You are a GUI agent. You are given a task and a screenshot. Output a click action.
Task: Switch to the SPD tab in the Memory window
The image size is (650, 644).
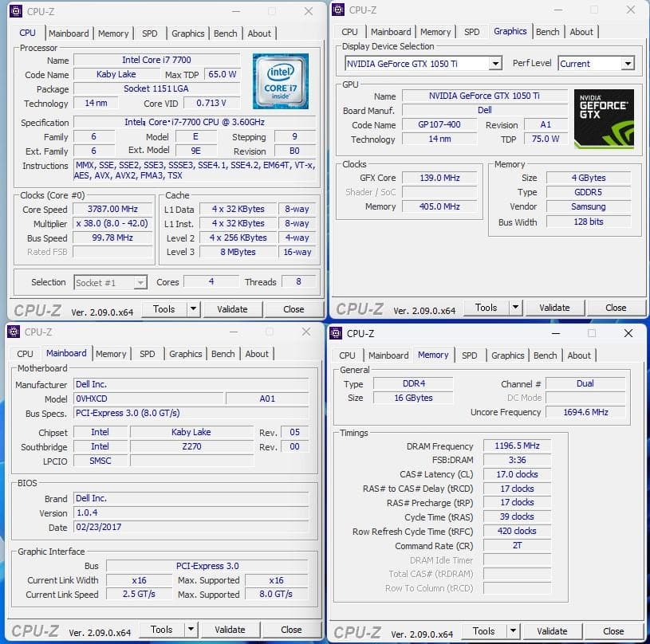pyautogui.click(x=469, y=355)
